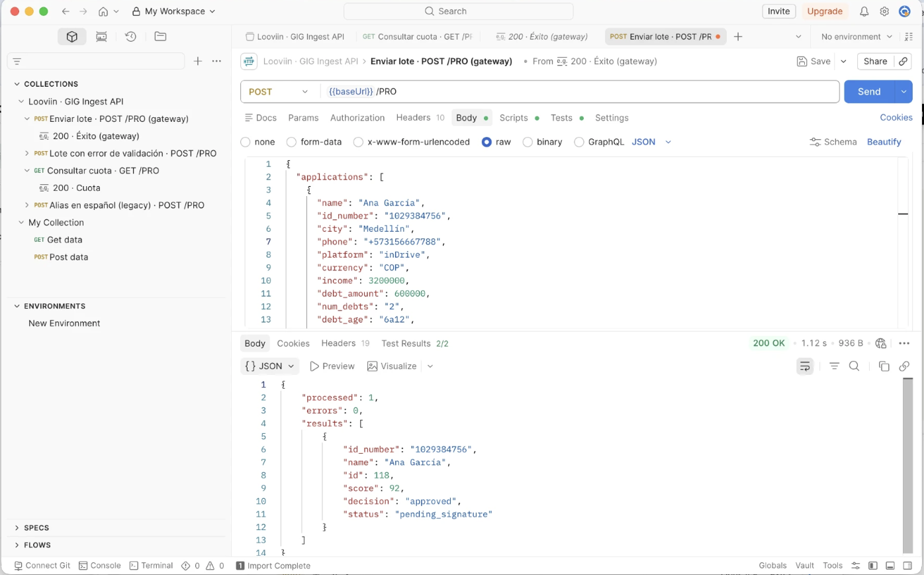The height and width of the screenshot is (575, 924).
Task: Open the Send button dropdown arrow
Action: 903,91
